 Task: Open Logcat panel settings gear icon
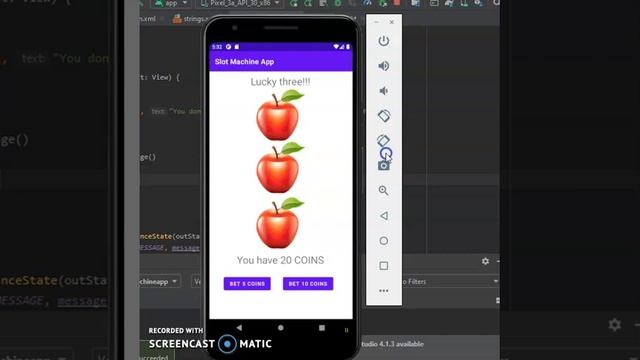(485, 261)
